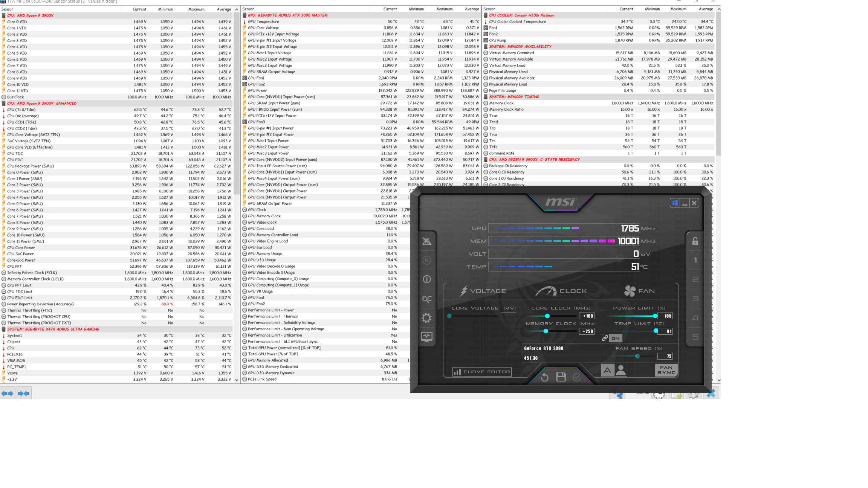Toggle automatic fan control A button
This screenshot has width=868, height=488.
[x=607, y=371]
